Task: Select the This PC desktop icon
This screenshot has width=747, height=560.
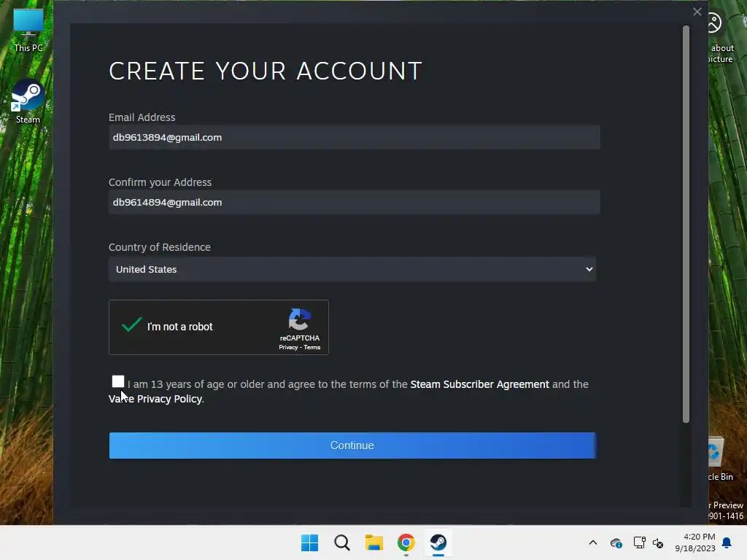Action: [28, 31]
